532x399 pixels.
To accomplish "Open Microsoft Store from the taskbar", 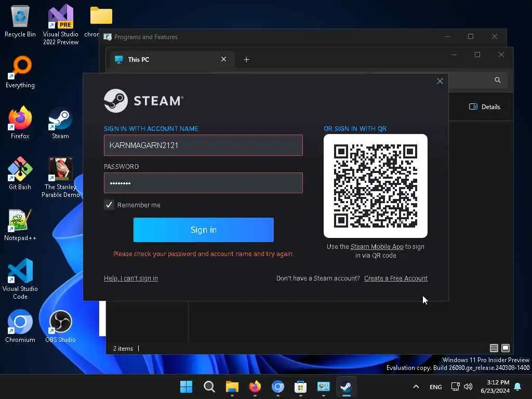I will tap(300, 387).
